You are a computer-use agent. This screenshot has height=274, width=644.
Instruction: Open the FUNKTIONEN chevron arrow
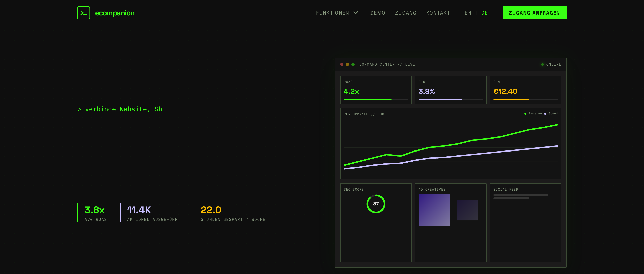click(x=356, y=13)
